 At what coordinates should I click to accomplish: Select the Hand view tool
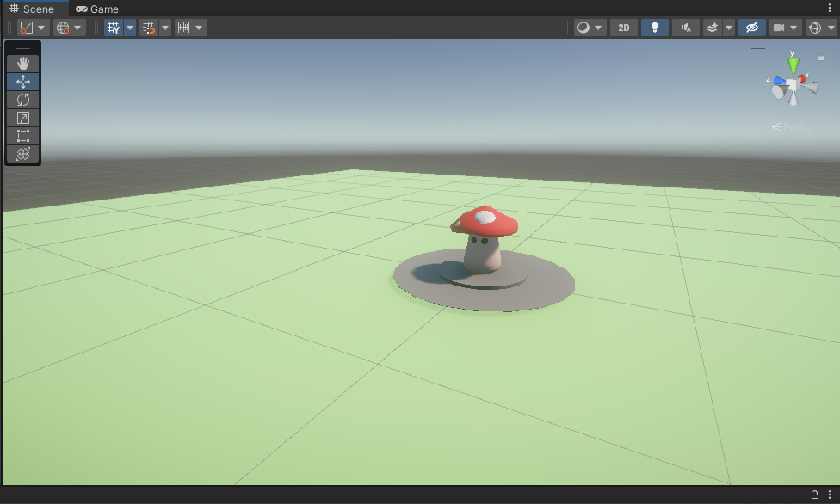coord(23,64)
